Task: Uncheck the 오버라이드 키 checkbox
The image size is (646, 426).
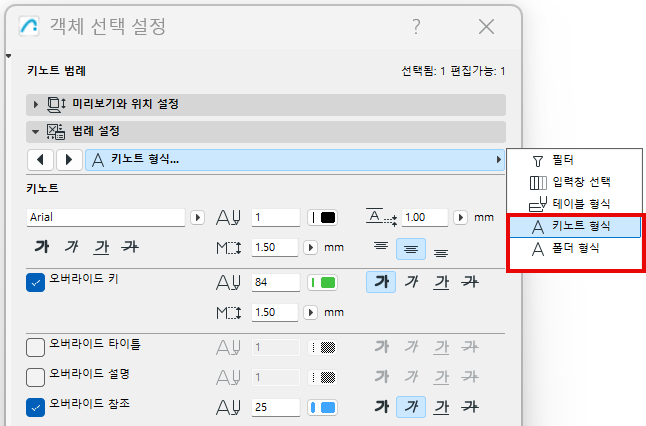Action: [35, 283]
